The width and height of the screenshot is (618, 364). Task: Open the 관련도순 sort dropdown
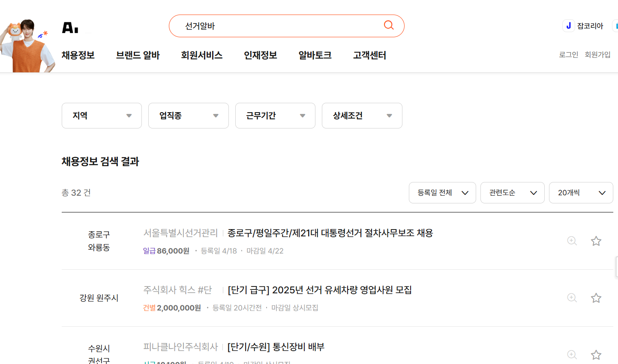[512, 193]
